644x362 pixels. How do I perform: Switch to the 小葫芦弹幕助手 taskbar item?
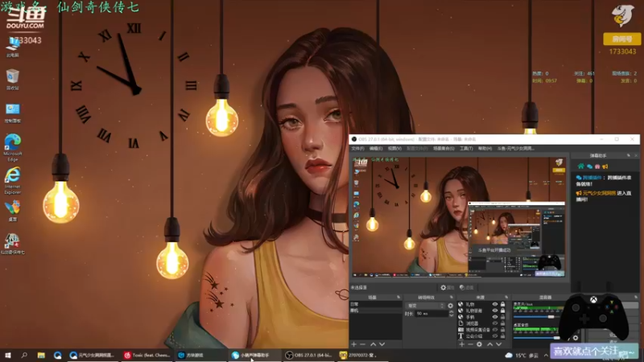[x=254, y=355]
